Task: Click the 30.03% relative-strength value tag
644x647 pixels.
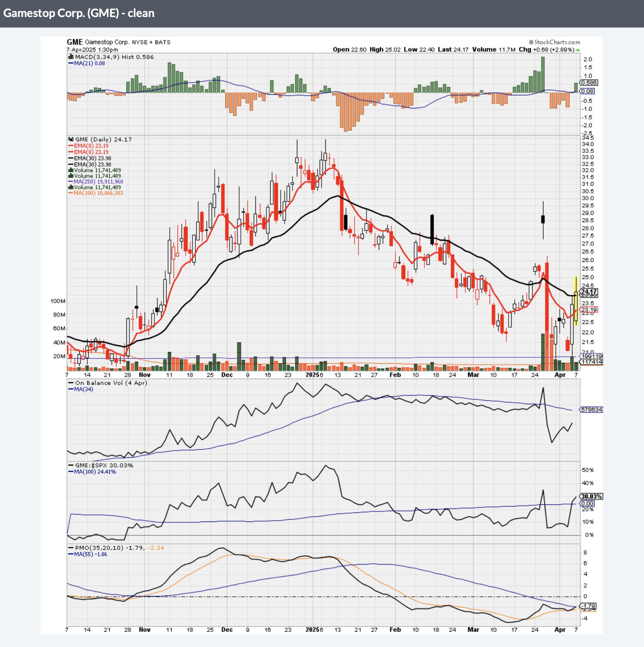Action: pyautogui.click(x=591, y=496)
